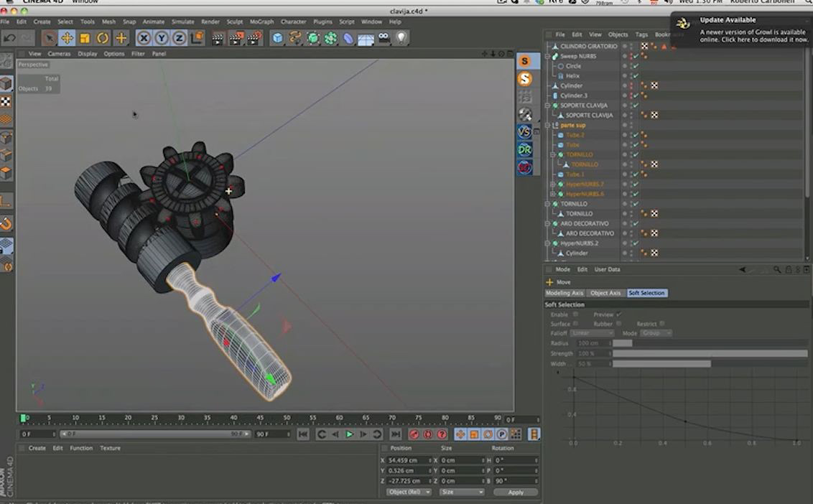Jump to the end of the animation

pyautogui.click(x=396, y=434)
